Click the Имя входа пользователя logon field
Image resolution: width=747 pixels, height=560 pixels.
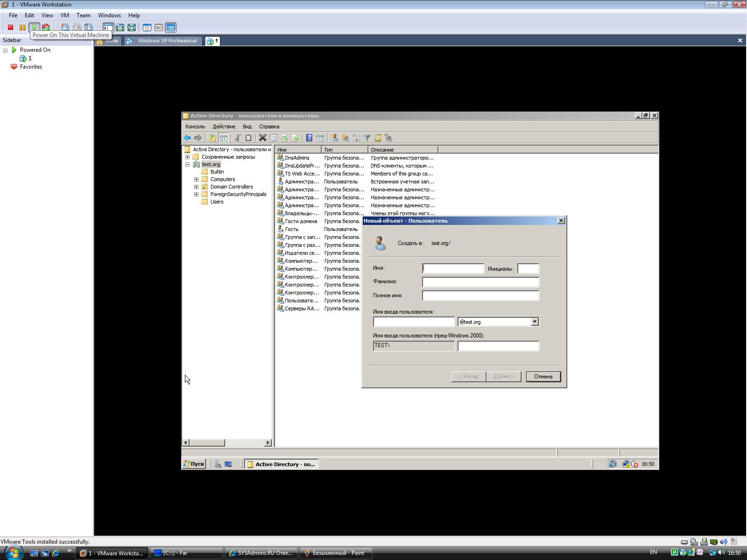[414, 322]
